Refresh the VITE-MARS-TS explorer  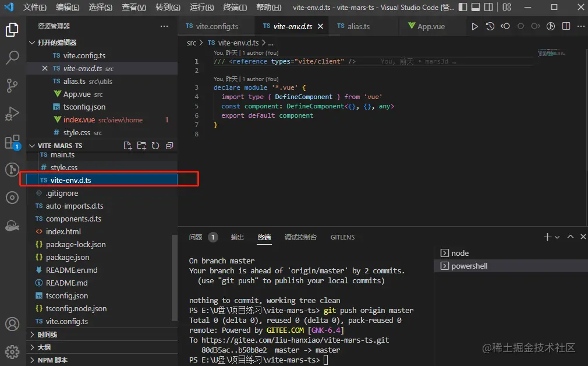(155, 146)
